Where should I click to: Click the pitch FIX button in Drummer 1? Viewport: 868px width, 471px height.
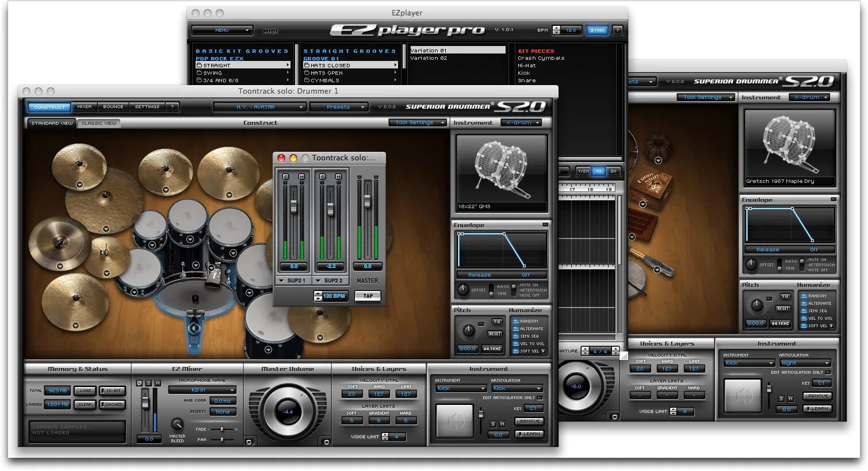tap(497, 322)
